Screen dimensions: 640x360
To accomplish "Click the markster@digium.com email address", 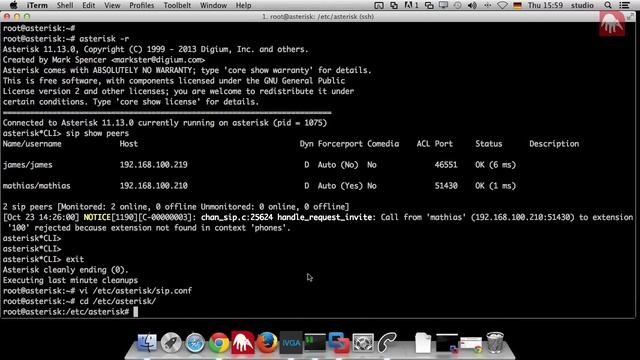I will click(158, 60).
